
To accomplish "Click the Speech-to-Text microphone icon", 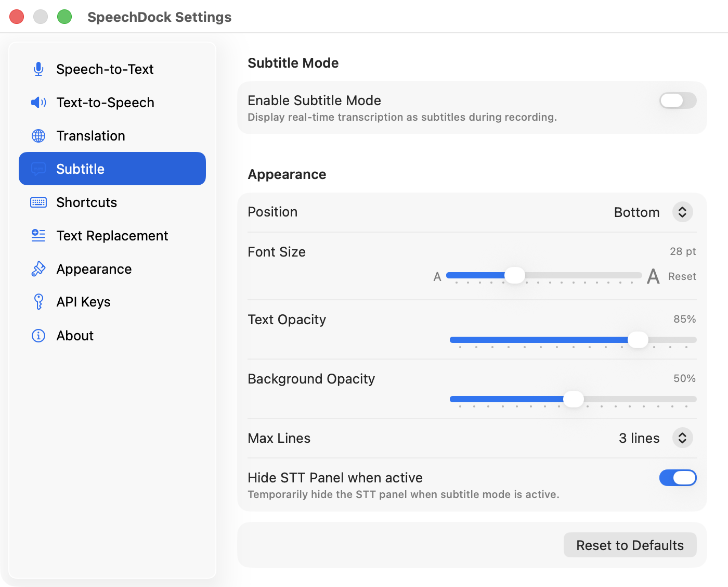I will point(38,69).
